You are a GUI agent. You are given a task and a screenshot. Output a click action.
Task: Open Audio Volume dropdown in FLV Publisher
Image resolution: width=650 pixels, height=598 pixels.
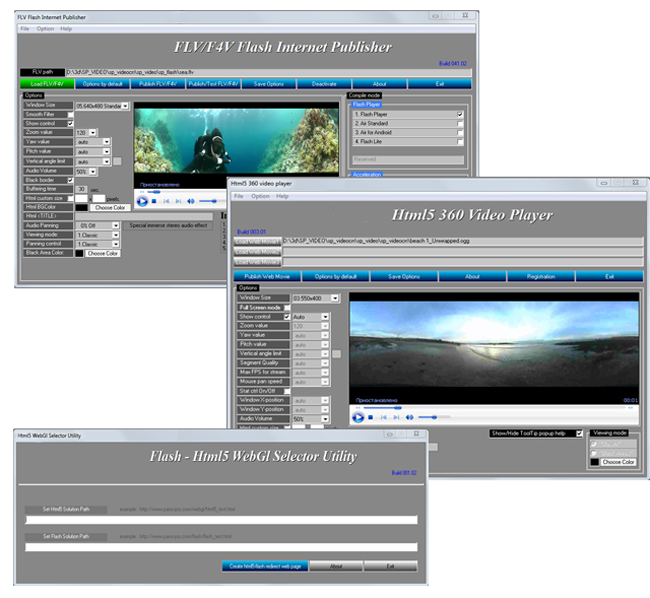pos(93,172)
